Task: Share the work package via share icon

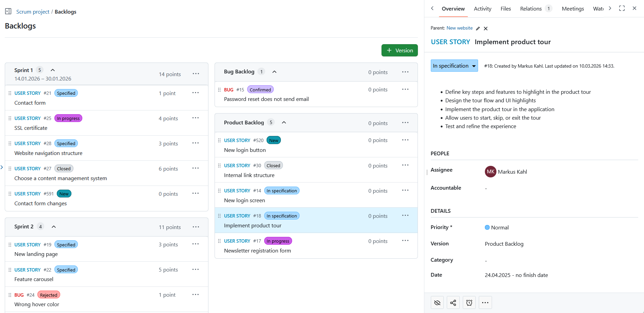Action: point(453,302)
